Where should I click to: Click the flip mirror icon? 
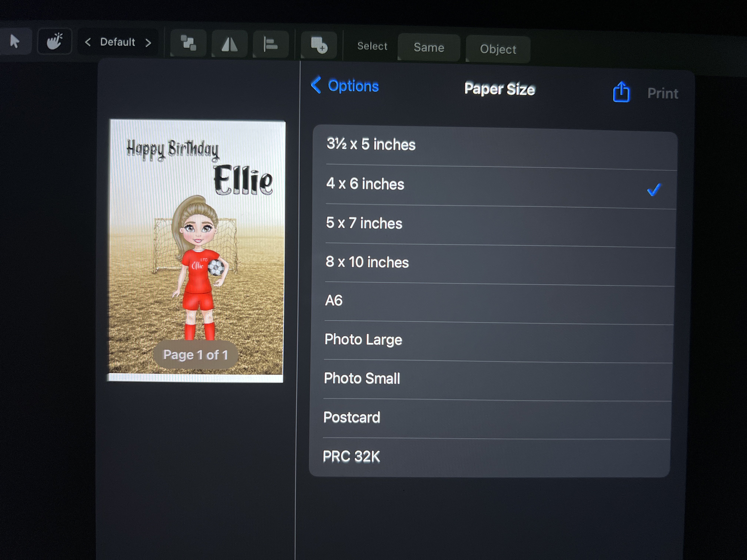[x=230, y=44]
